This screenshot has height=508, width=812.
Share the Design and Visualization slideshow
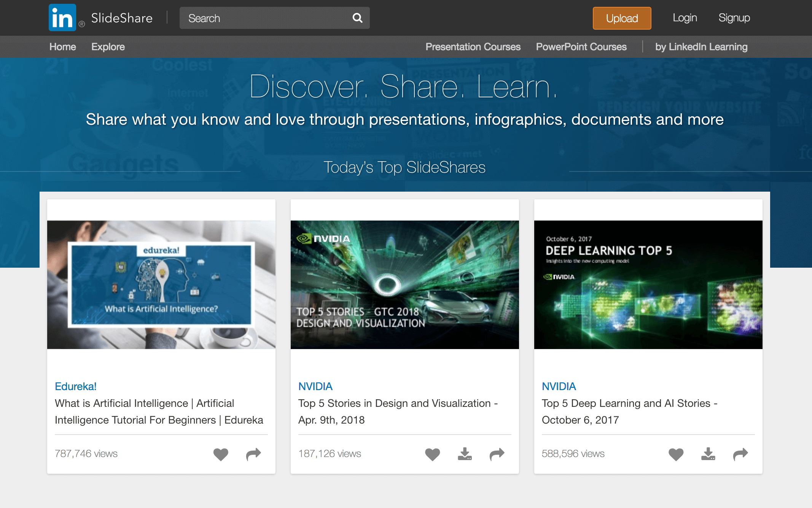pos(497,454)
